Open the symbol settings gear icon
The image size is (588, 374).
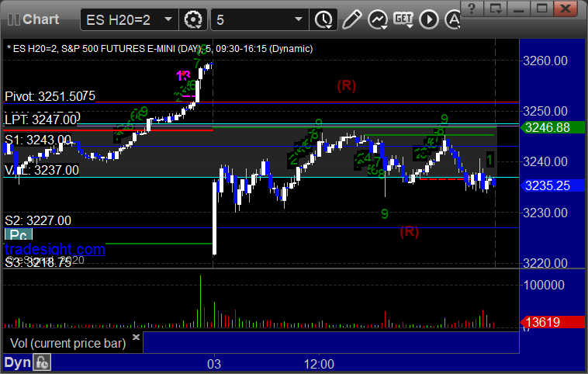(193, 19)
